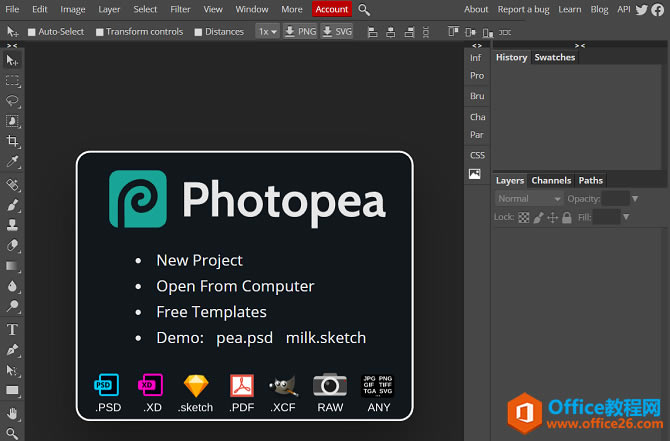Switch to the Channels tab
The width and height of the screenshot is (670, 441).
coord(551,180)
